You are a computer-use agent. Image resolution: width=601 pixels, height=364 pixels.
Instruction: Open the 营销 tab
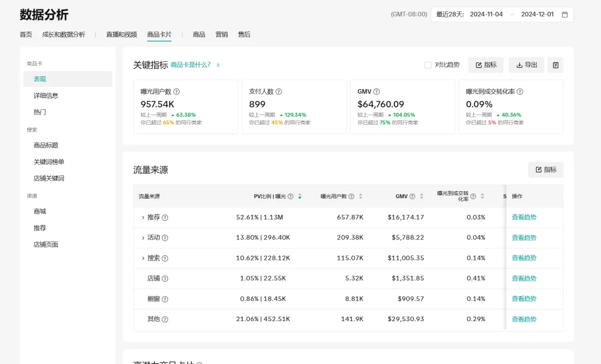pos(221,35)
